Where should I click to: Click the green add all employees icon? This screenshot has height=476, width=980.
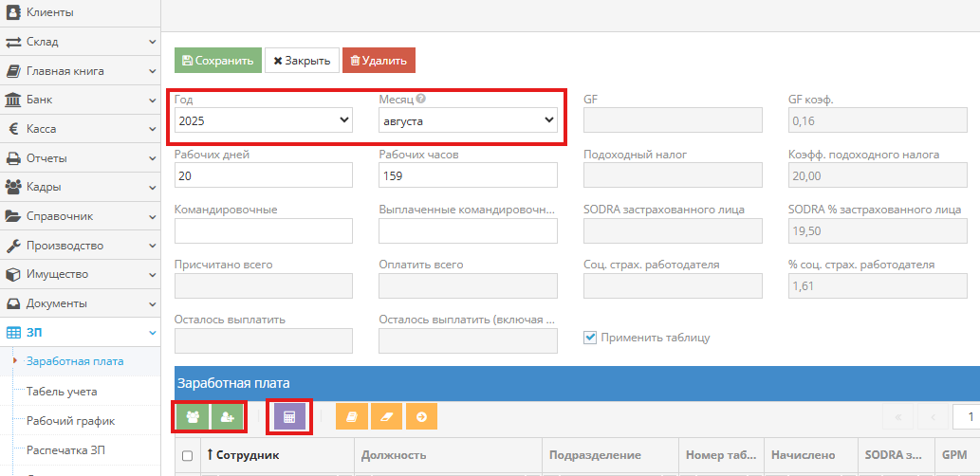[194, 416]
